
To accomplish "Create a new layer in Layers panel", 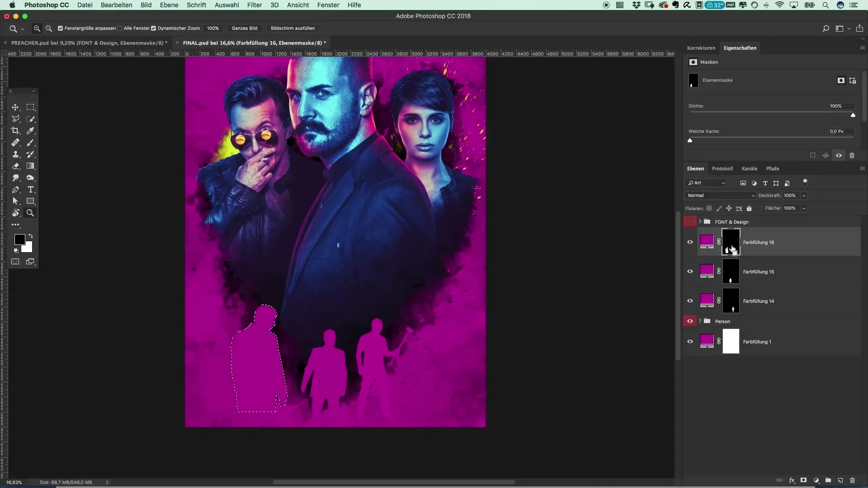I will pyautogui.click(x=840, y=480).
